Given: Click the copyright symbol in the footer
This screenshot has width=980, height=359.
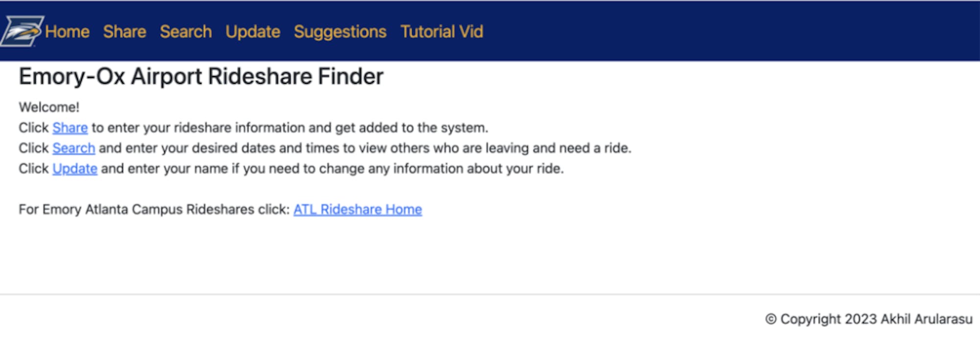Looking at the screenshot, I should 771,319.
